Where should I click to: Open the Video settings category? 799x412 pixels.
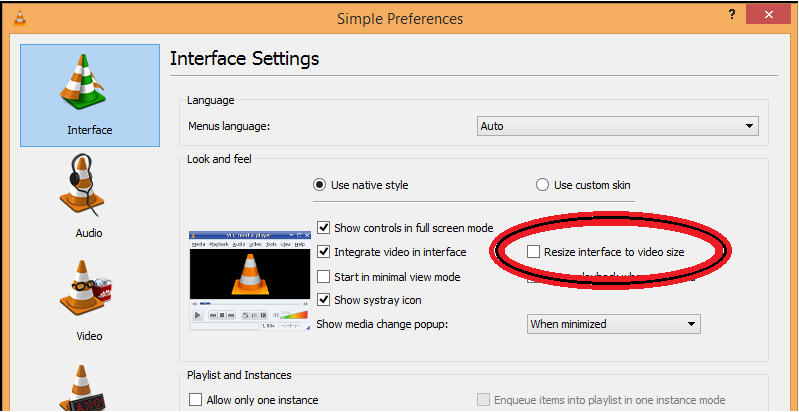[x=89, y=298]
